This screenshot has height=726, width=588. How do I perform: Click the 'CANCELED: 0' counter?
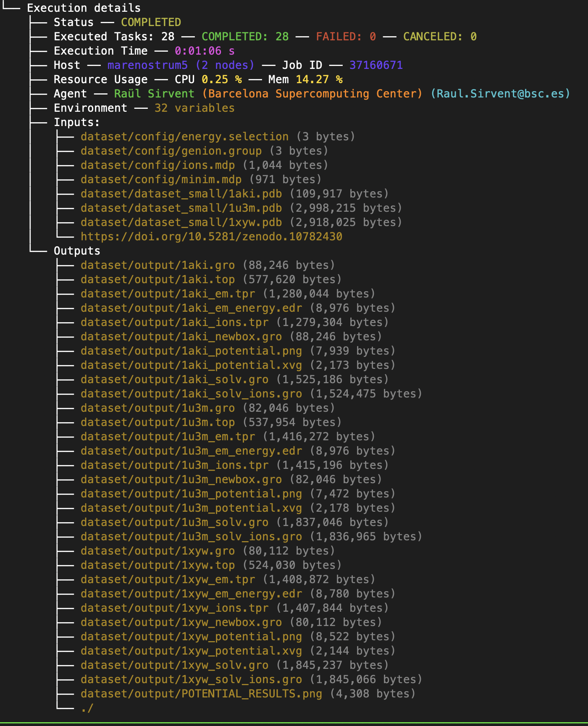point(440,37)
